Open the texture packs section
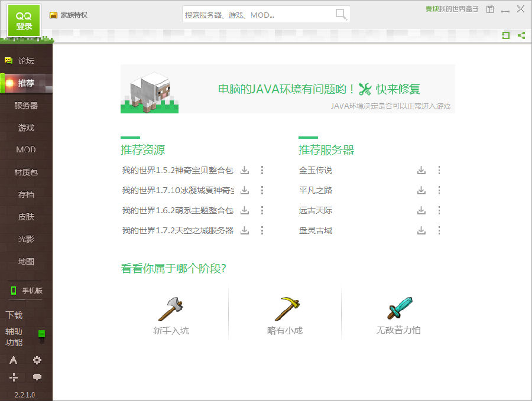Screen dimensions: 532x401 pos(26,172)
